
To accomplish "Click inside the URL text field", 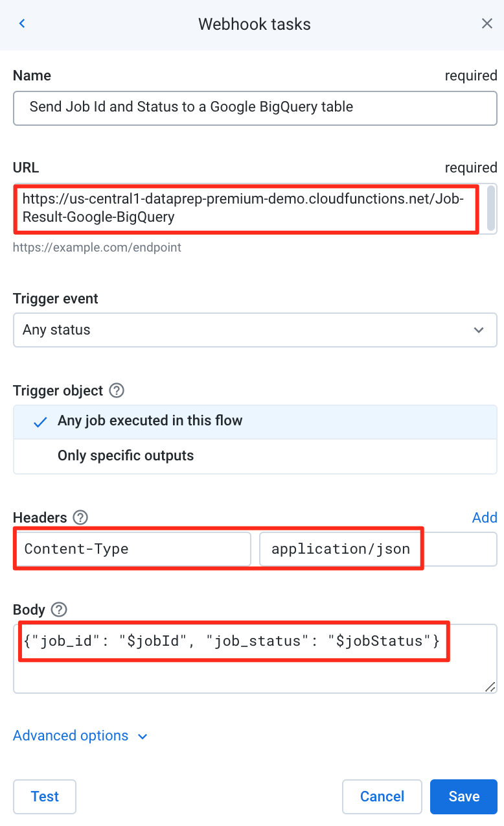I will click(249, 208).
